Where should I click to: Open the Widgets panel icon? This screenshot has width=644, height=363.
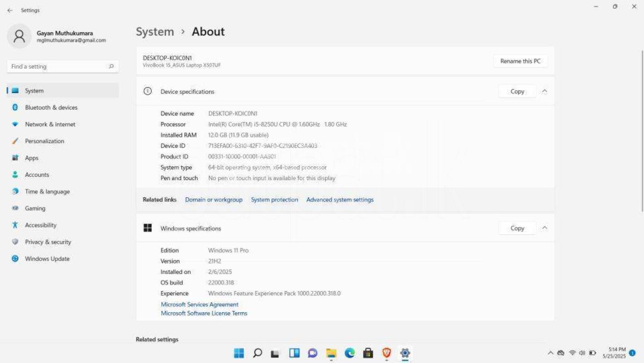(x=294, y=353)
